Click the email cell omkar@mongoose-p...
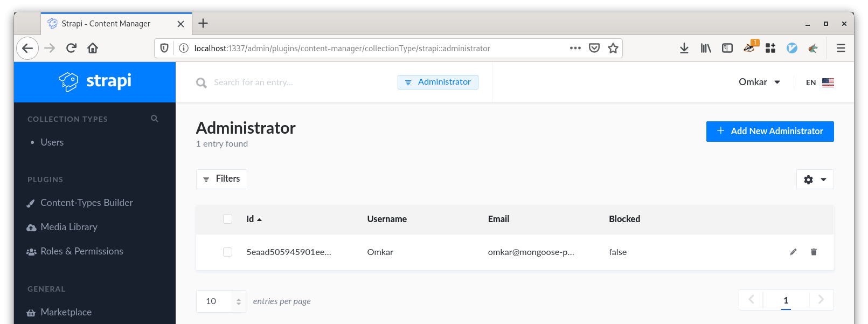868x324 pixels. 531,252
